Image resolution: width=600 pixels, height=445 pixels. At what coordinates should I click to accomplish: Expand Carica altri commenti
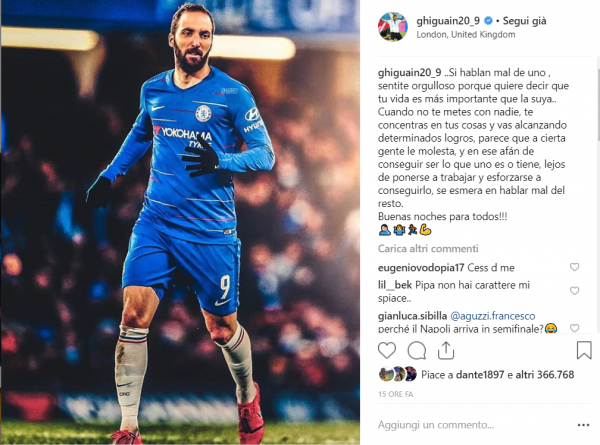click(428, 249)
